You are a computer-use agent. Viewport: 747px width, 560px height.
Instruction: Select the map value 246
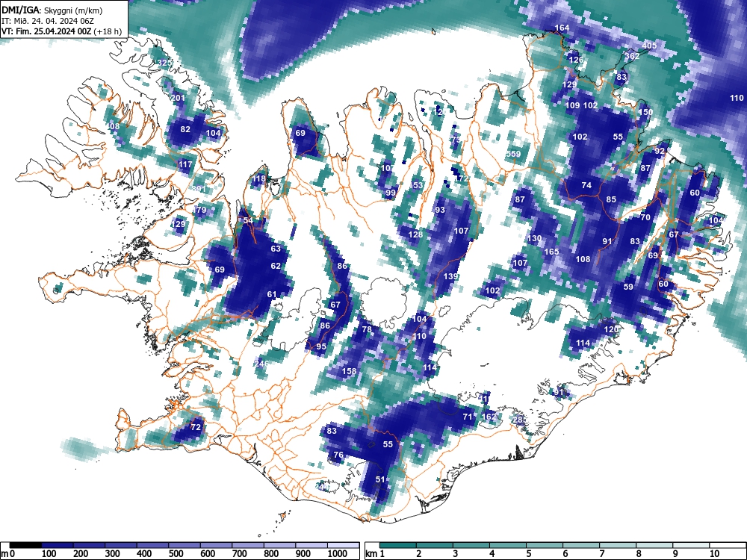point(262,364)
